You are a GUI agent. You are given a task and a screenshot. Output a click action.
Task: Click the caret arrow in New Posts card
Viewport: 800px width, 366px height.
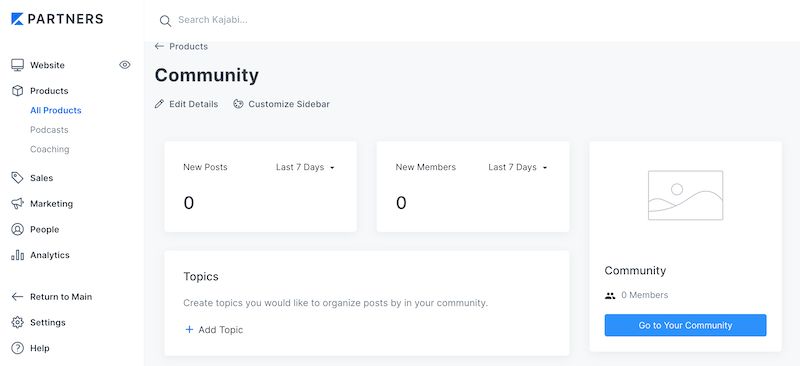click(332, 167)
